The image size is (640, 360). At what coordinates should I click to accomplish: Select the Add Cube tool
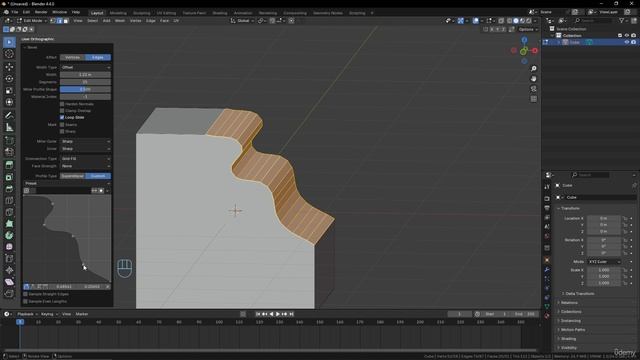tap(9, 140)
